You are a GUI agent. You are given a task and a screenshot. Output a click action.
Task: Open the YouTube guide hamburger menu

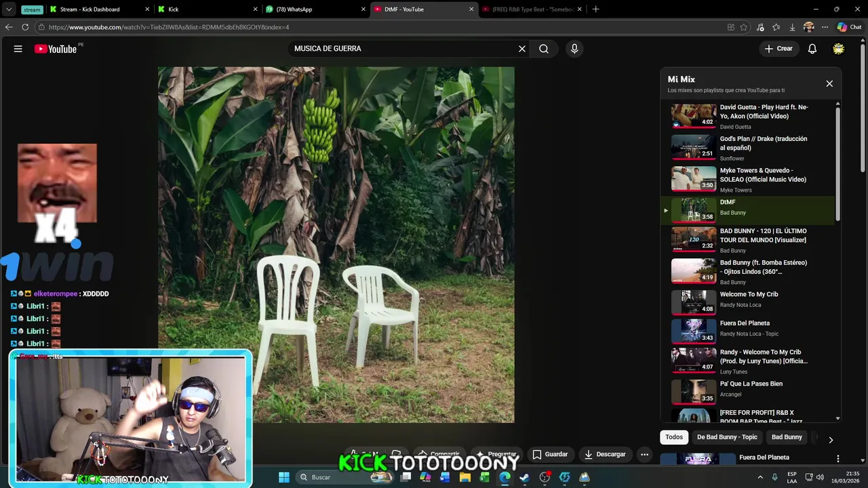(x=18, y=49)
